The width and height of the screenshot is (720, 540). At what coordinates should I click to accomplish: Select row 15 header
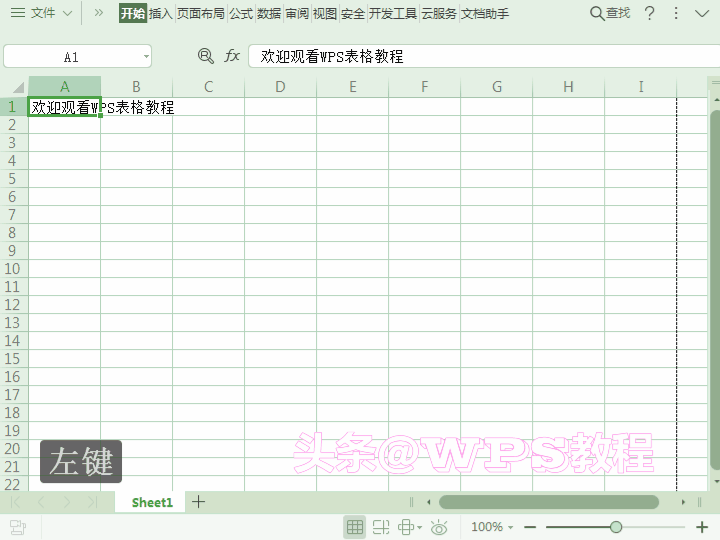click(13, 359)
